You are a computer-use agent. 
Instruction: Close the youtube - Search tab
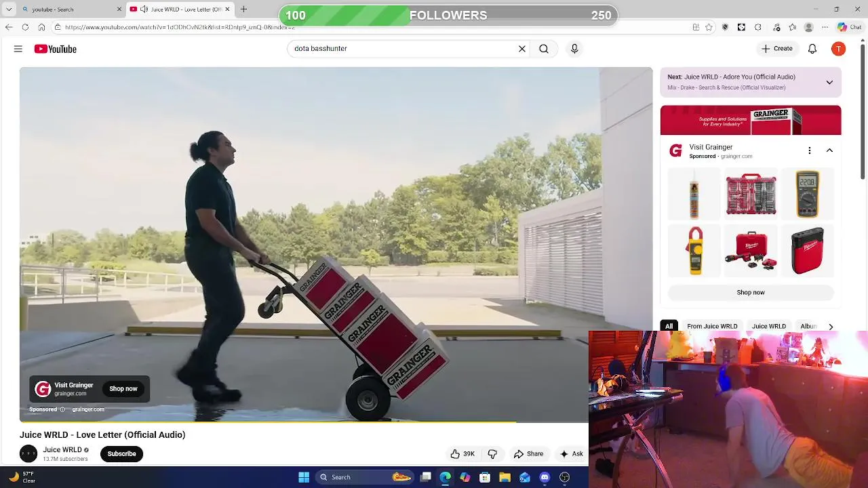click(119, 9)
